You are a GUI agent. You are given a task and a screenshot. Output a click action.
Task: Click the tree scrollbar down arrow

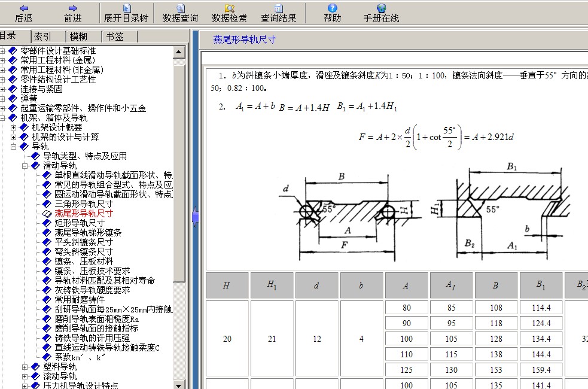[179, 385]
